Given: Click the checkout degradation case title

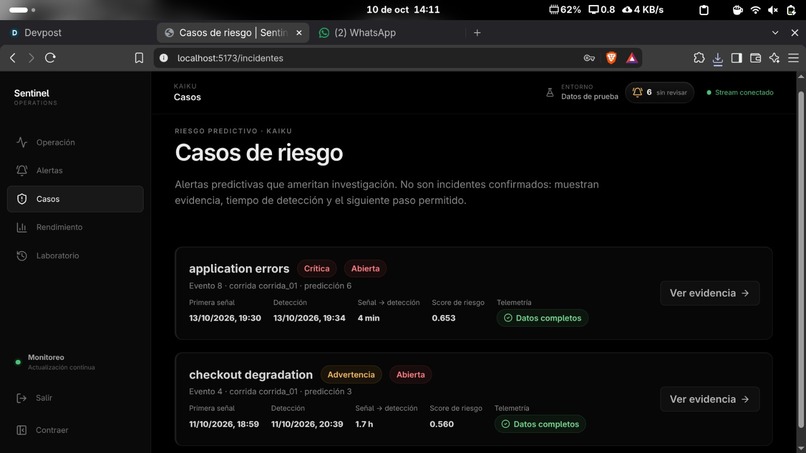Looking at the screenshot, I should click(x=251, y=374).
